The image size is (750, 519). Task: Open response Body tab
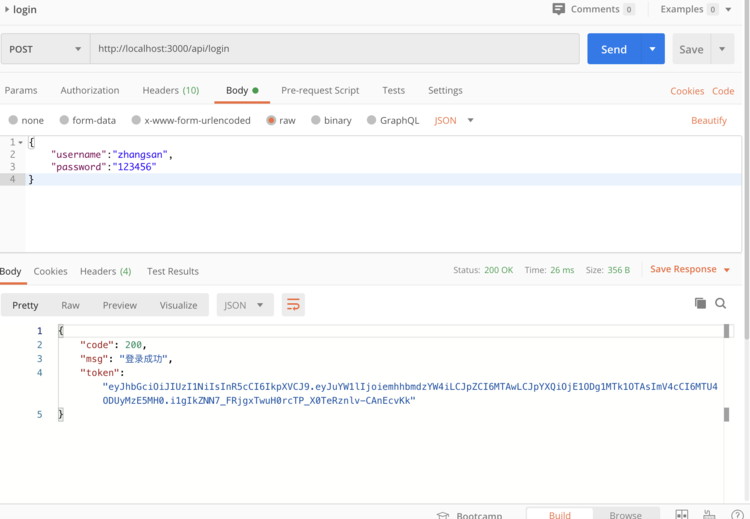click(11, 271)
